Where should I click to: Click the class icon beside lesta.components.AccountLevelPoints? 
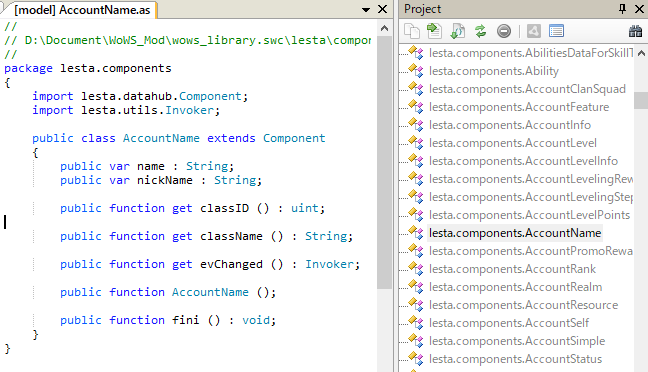(x=416, y=215)
